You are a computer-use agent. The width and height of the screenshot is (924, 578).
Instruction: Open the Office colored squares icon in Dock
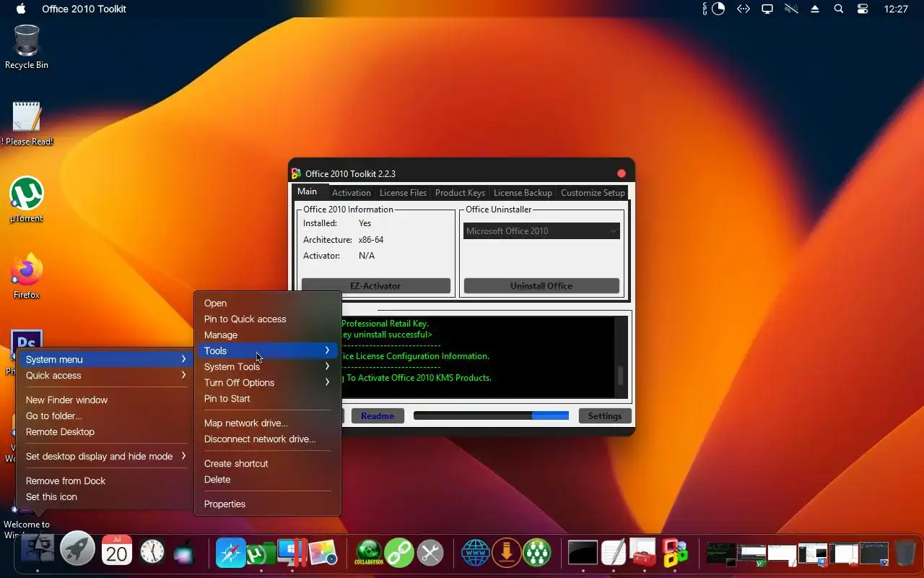point(675,553)
